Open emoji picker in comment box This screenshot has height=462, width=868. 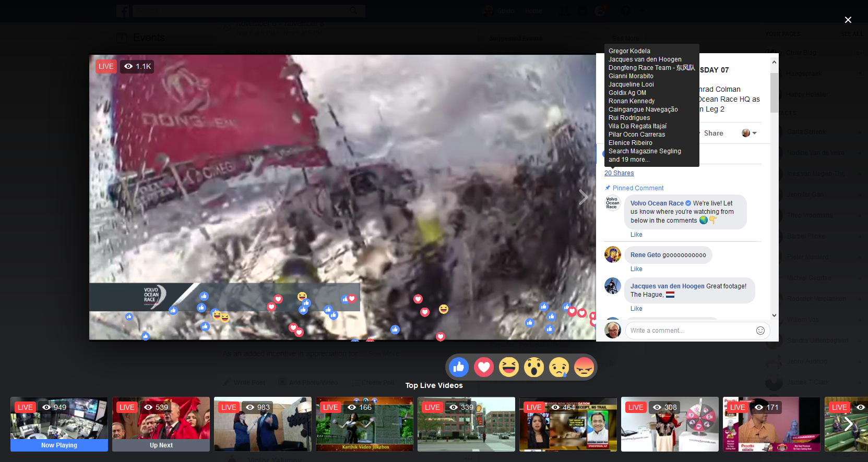760,331
